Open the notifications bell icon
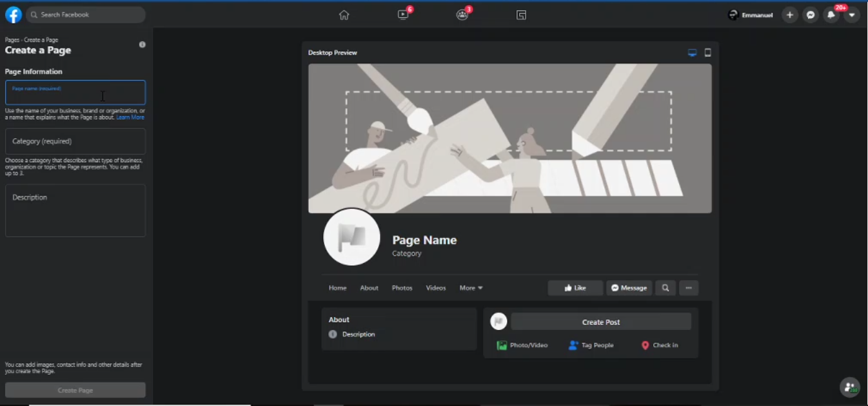This screenshot has height=406, width=868. point(831,15)
